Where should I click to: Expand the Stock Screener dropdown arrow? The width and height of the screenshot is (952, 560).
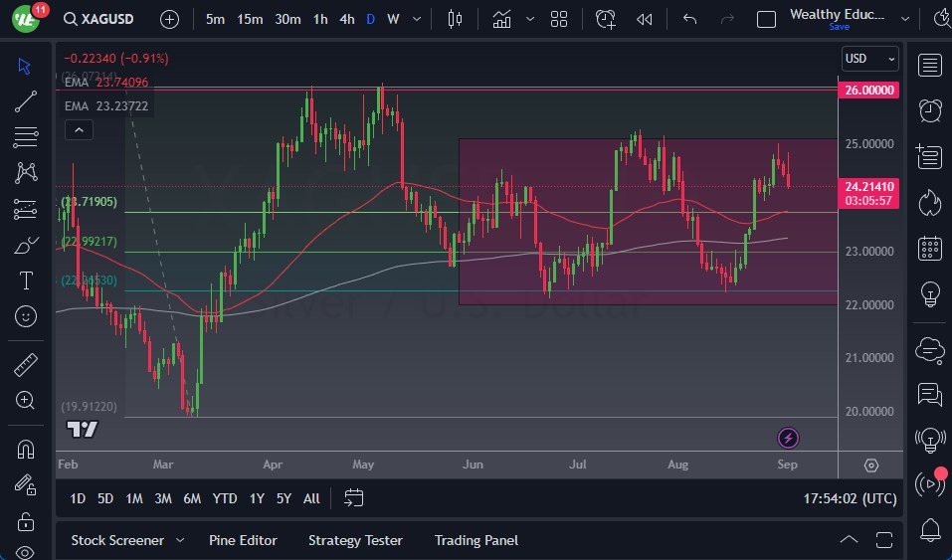pyautogui.click(x=180, y=540)
